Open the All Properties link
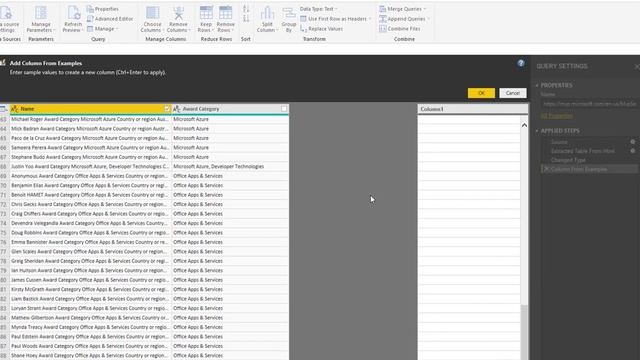 (557, 116)
